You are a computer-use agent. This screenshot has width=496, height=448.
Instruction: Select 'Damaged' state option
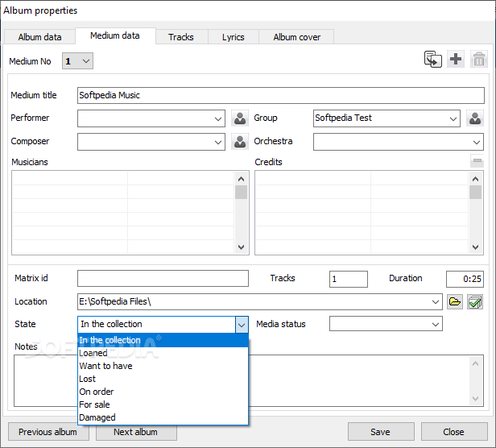tap(163, 417)
